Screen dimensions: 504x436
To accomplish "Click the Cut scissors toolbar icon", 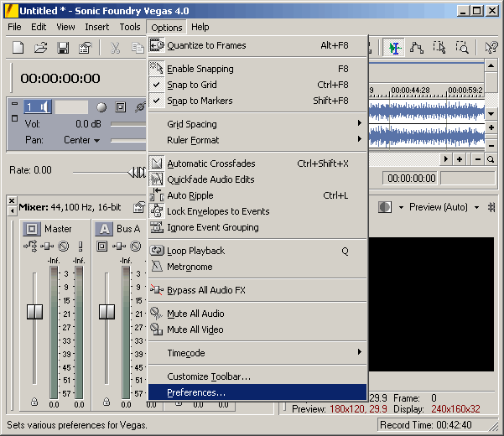I will coord(115,48).
